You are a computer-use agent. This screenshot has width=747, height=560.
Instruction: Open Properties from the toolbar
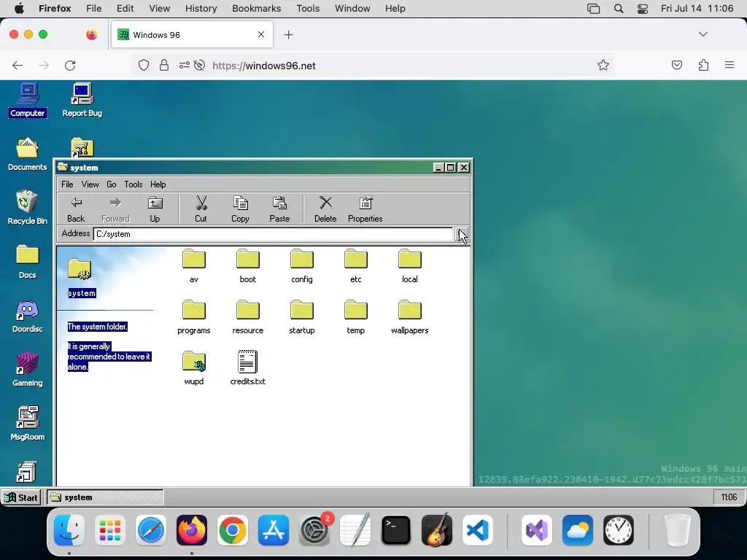(365, 209)
